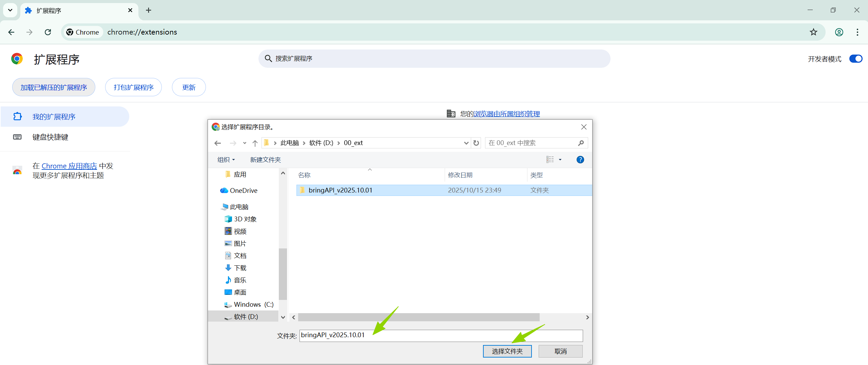Image resolution: width=868 pixels, height=365 pixels.
Task: Go up one folder level in dialog
Action: (x=255, y=143)
